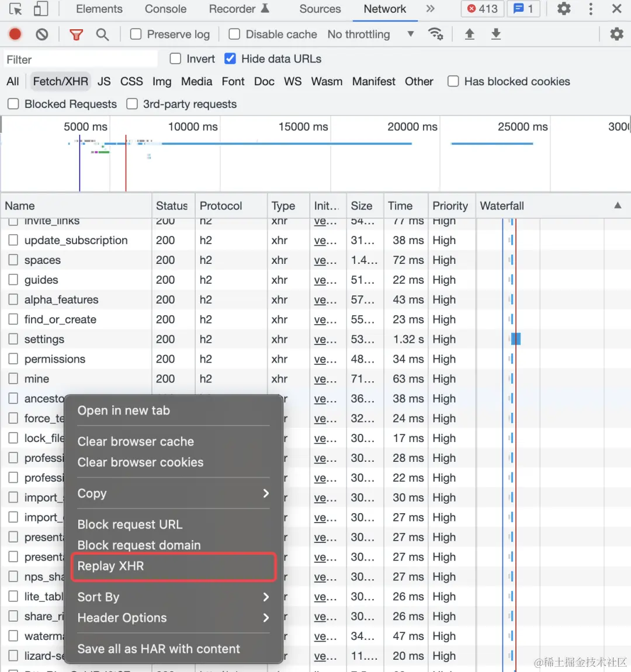Open the No throttling dropdown
Image resolution: width=631 pixels, height=672 pixels.
[370, 34]
